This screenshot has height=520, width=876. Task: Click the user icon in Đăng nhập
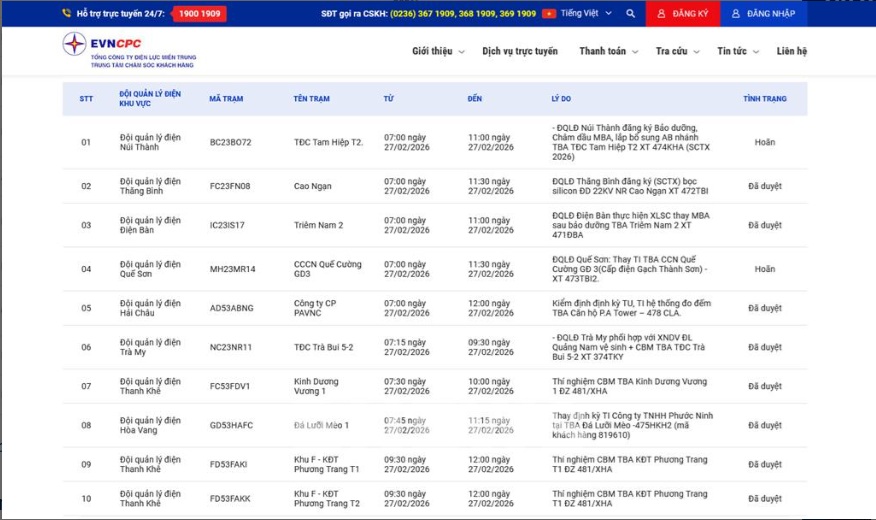pyautogui.click(x=736, y=14)
